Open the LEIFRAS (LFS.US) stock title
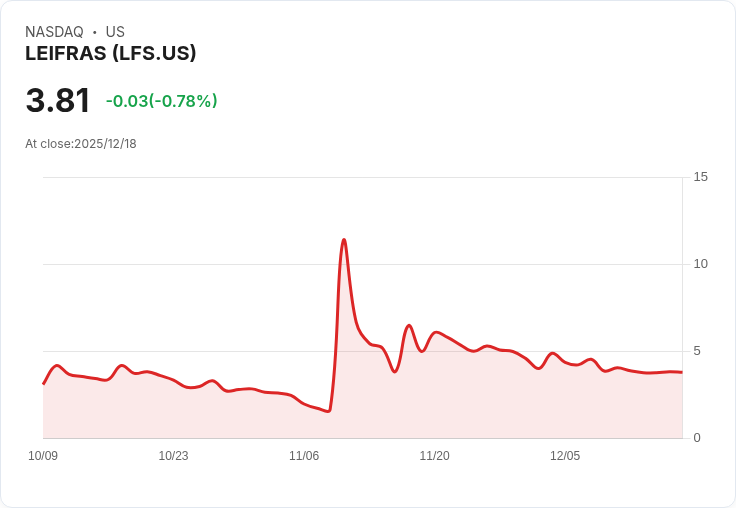Screen dimensions: 736x508 (110, 54)
